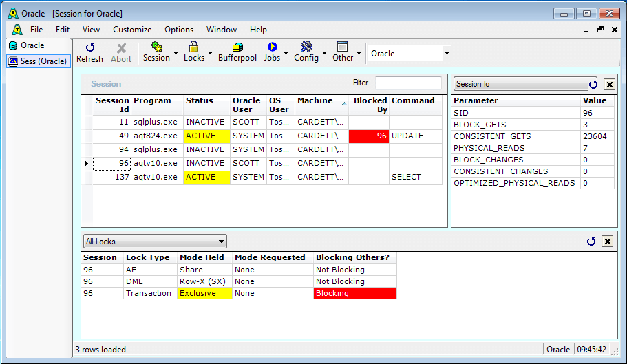
Task: Sort by Program column header
Action: click(157, 105)
